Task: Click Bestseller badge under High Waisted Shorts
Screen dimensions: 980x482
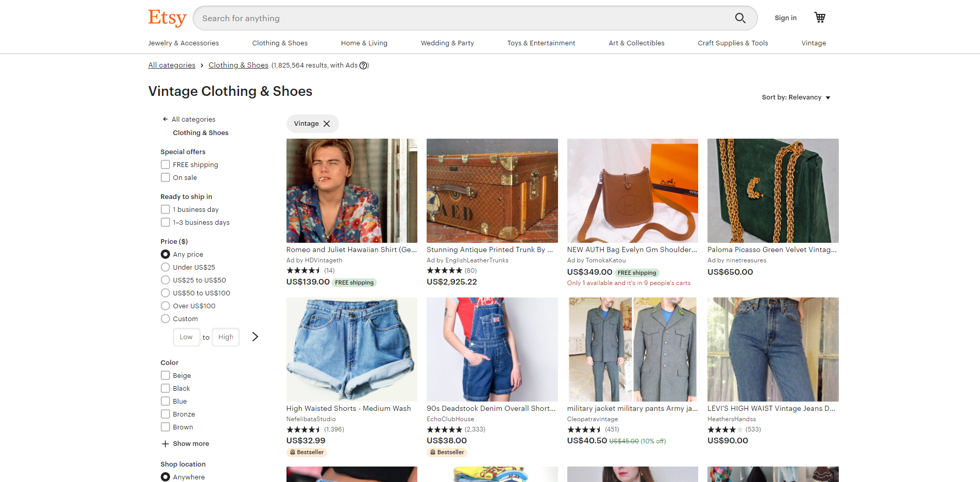Action: pos(307,452)
